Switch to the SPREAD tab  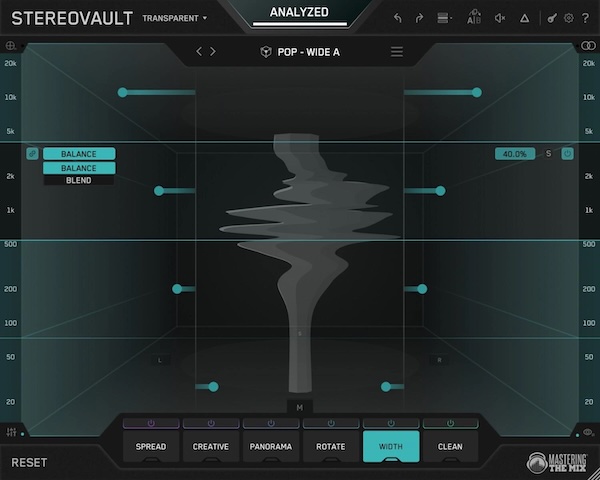[x=151, y=446]
